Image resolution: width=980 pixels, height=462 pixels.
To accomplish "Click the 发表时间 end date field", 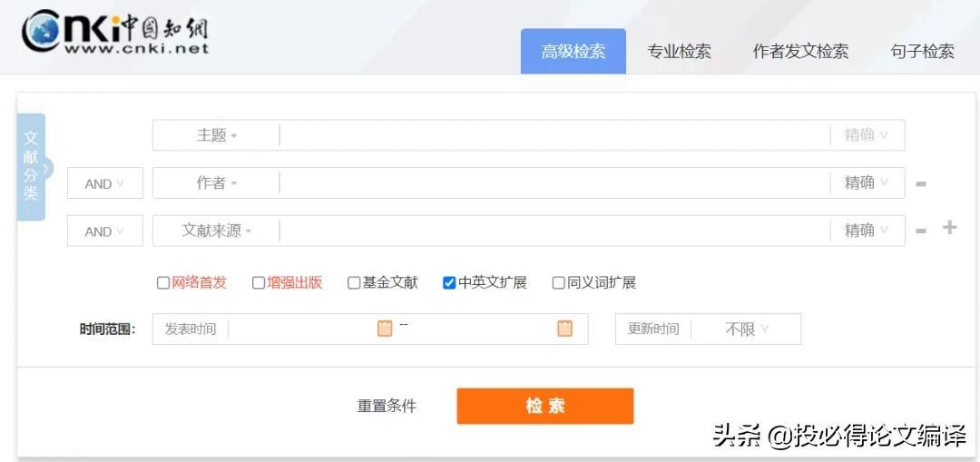I will [483, 329].
